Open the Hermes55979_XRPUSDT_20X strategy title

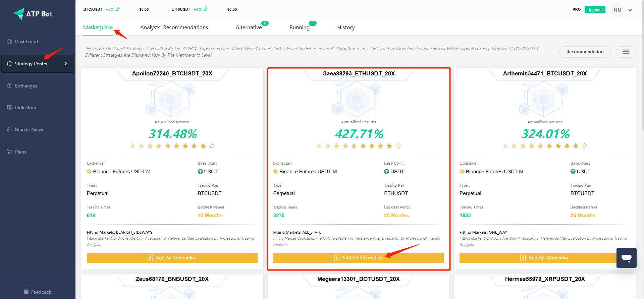(545, 279)
